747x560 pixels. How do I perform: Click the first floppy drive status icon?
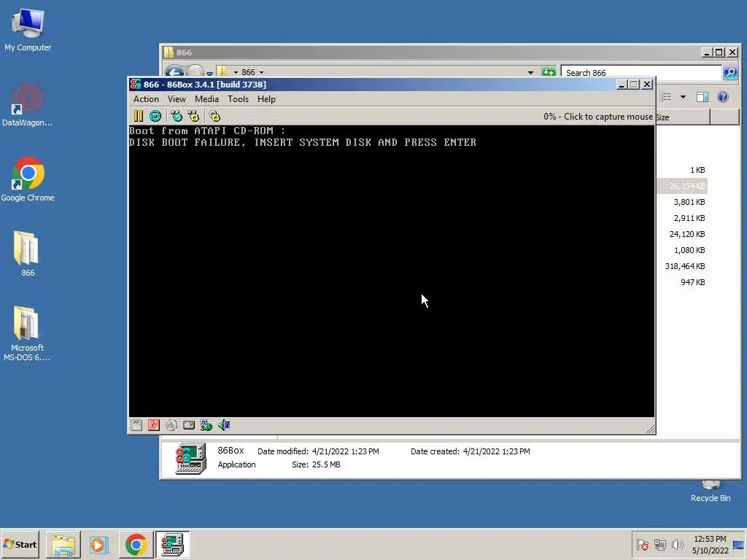(136, 425)
